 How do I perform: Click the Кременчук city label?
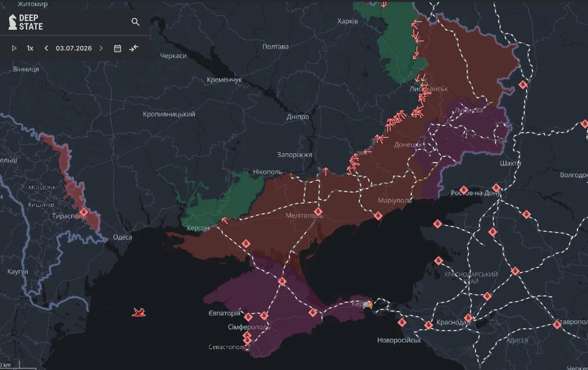click(224, 80)
